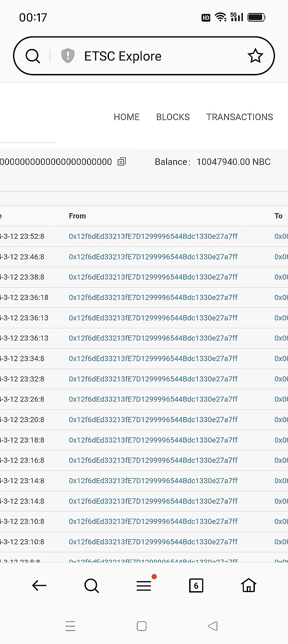Viewport: 288px width, 644px height.
Task: Open From address in the 23:20:8 row
Action: 153,420
